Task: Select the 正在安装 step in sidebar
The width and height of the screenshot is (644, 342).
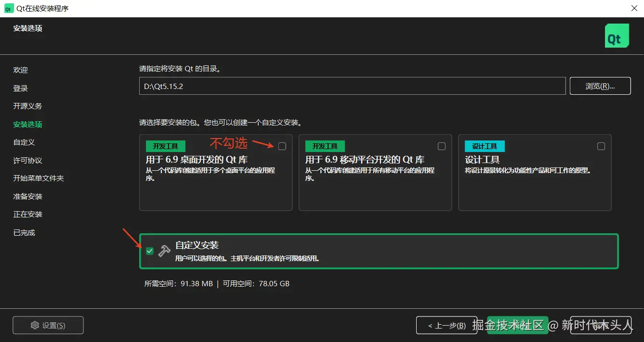Action: click(x=27, y=214)
